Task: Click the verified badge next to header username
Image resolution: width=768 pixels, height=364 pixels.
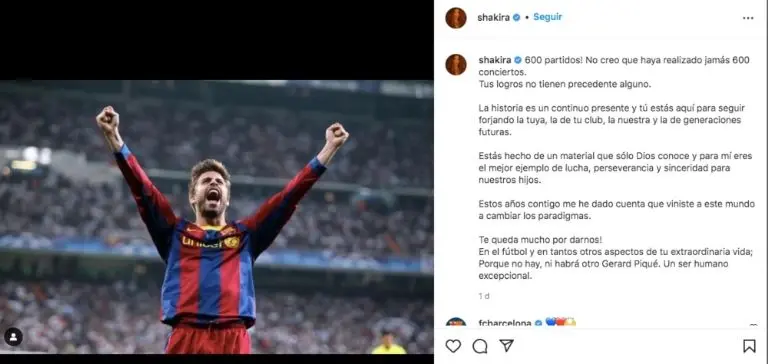Action: point(516,18)
